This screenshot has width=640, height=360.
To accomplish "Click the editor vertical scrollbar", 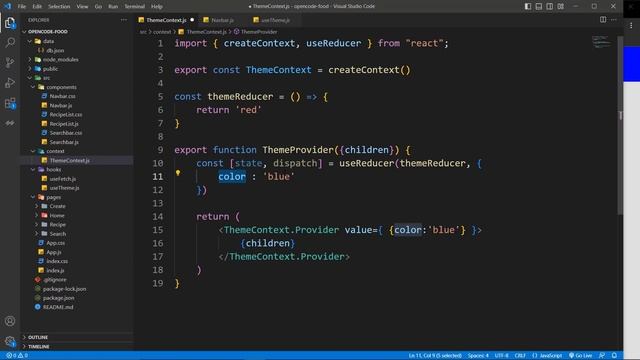I will point(620,124).
